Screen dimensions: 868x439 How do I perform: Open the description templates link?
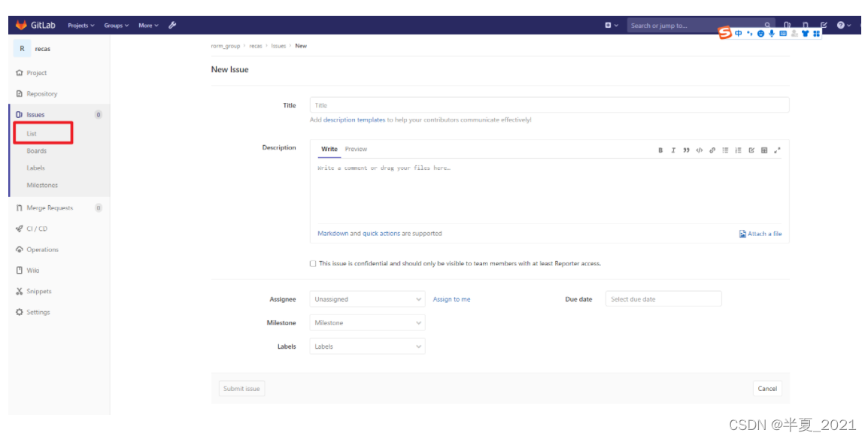click(354, 120)
